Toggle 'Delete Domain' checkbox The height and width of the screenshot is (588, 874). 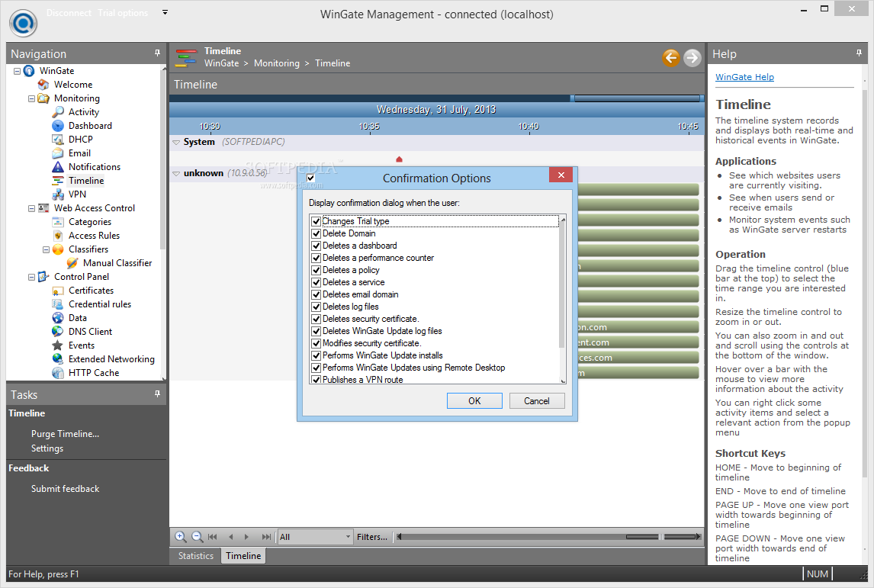click(x=316, y=233)
